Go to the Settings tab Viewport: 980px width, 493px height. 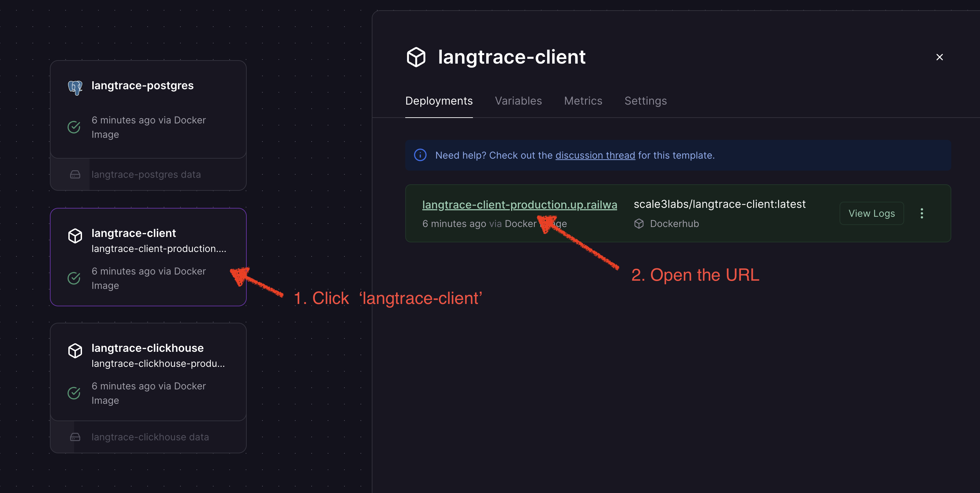click(645, 101)
